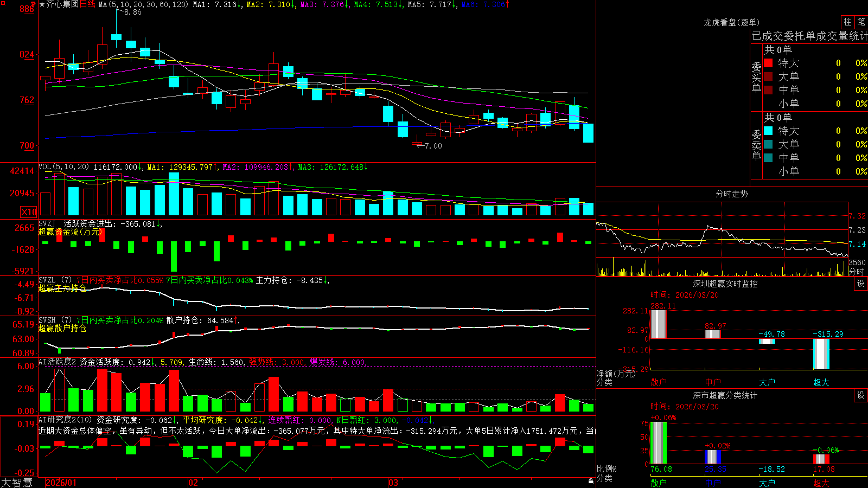Click the 超赢主力持仓 label

coord(62,288)
